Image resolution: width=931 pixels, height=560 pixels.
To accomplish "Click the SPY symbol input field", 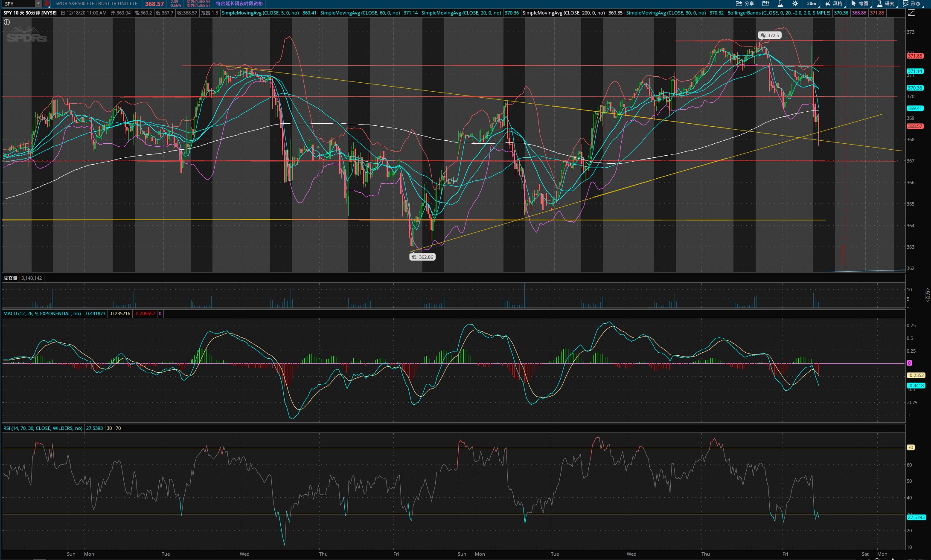I will pyautogui.click(x=19, y=3).
